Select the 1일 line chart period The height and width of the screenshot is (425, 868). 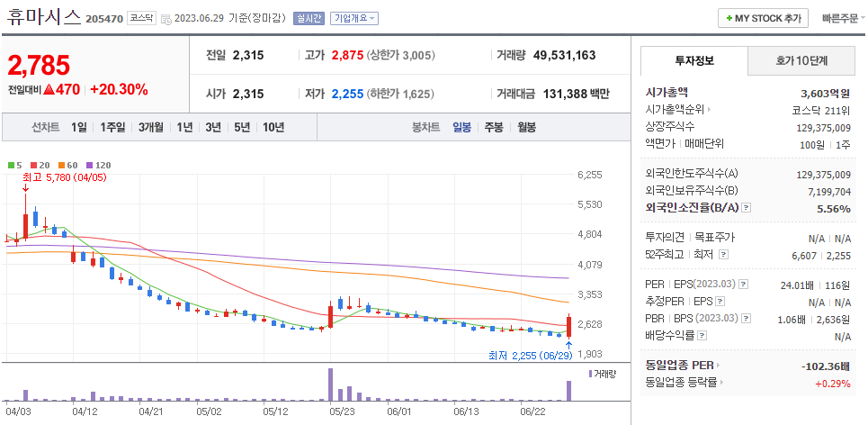pyautogui.click(x=78, y=128)
